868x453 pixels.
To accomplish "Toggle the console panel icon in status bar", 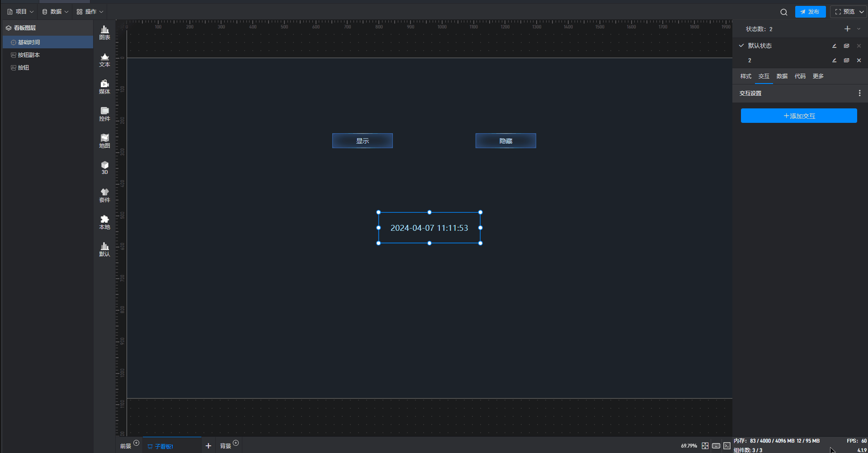I will click(727, 446).
